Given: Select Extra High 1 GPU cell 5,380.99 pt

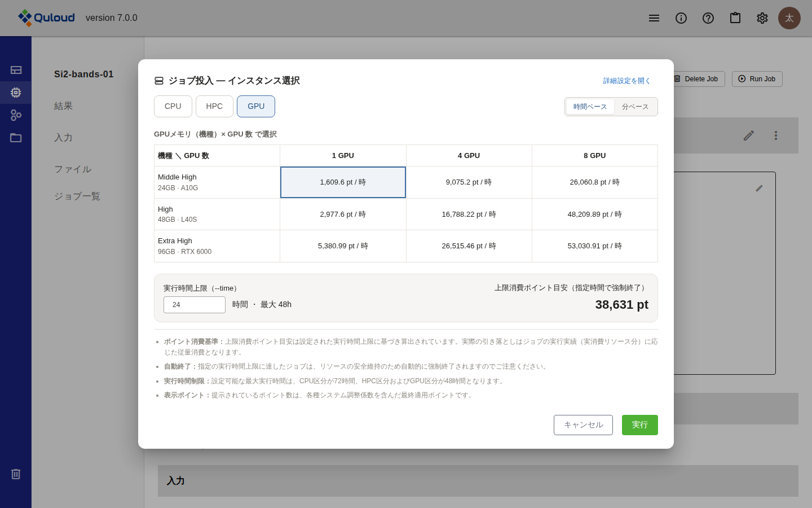Looking at the screenshot, I should pyautogui.click(x=343, y=246).
